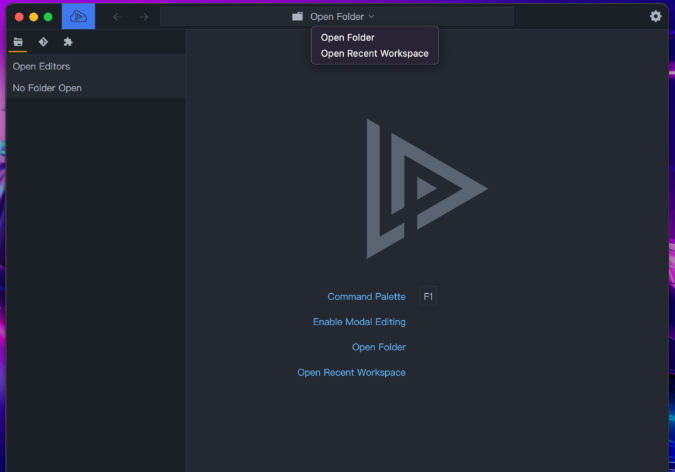This screenshot has width=675, height=472.
Task: Click the Open Folder link on welcome screen
Action: 379,347
